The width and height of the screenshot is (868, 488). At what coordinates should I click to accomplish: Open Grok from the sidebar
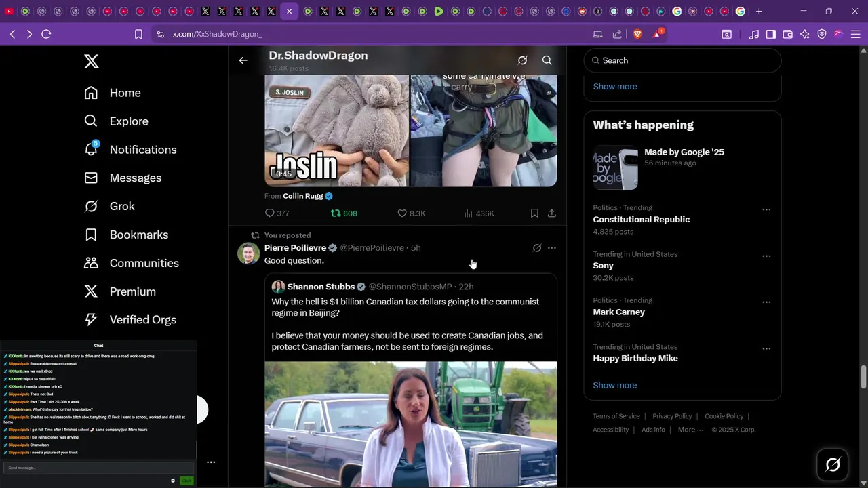click(109, 206)
